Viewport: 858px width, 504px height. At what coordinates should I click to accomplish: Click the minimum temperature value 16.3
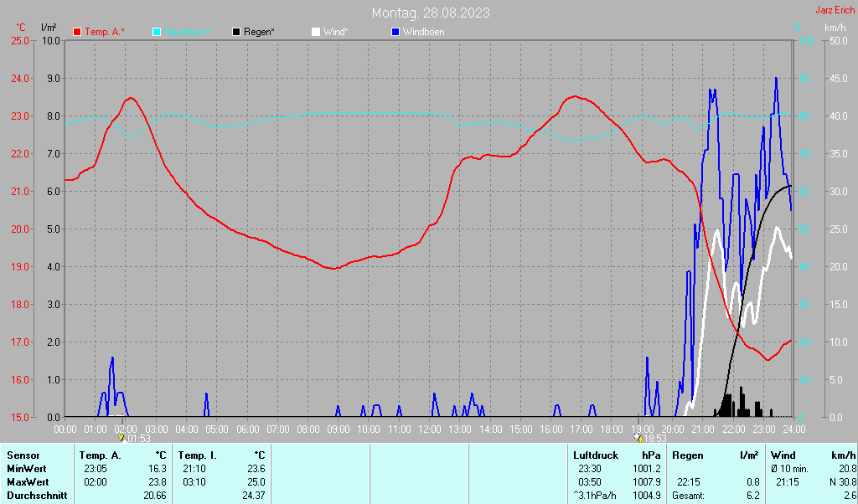(x=158, y=469)
